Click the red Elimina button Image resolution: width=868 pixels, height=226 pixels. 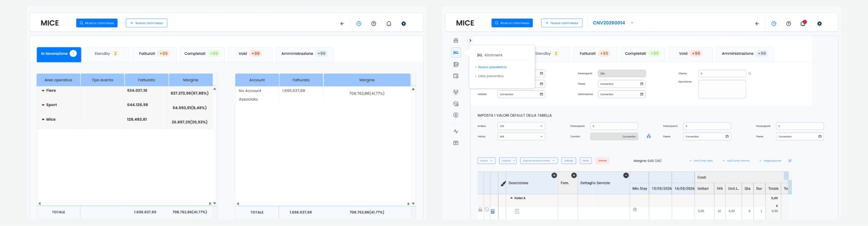(x=602, y=161)
